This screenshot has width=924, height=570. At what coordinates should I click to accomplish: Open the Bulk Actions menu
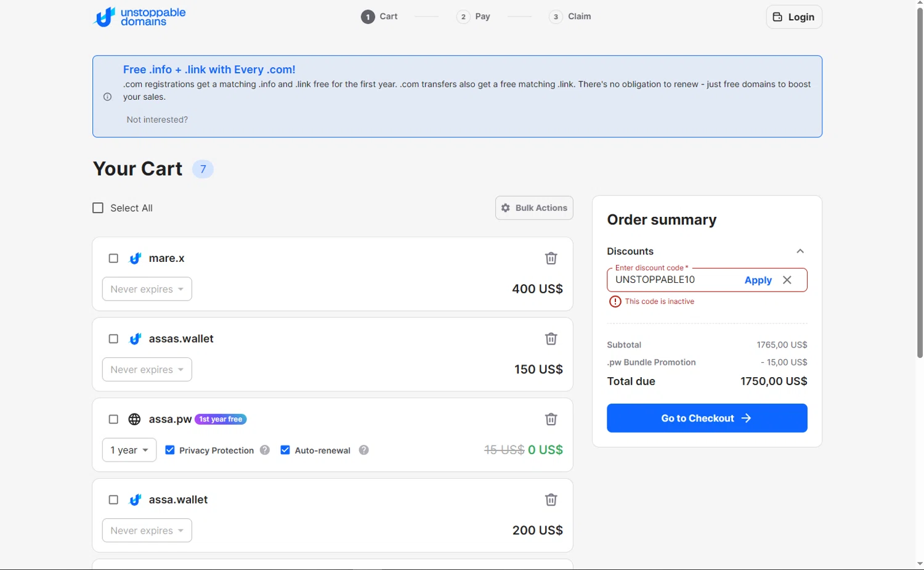tap(534, 208)
